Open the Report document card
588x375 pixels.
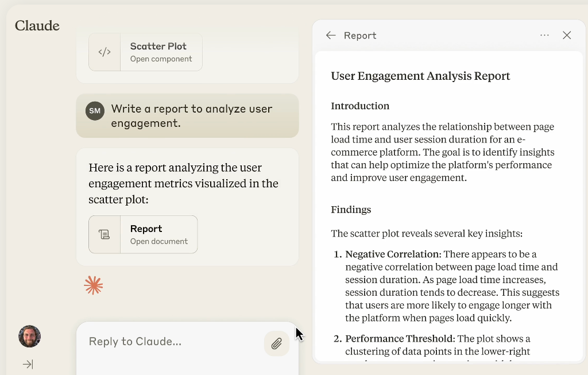coord(143,234)
